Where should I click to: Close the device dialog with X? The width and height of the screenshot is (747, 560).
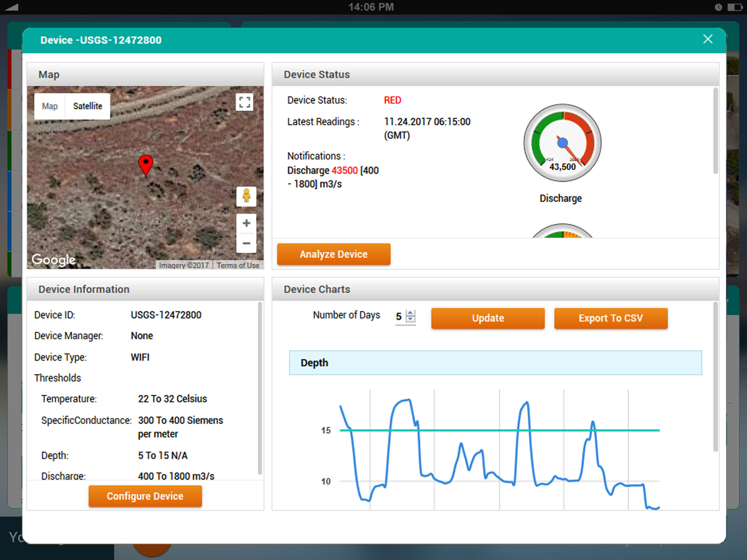(x=708, y=39)
